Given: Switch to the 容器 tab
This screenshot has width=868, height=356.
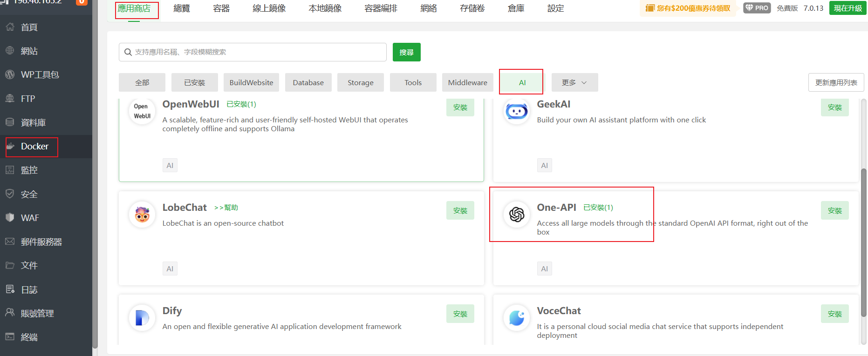Looking at the screenshot, I should [x=221, y=8].
